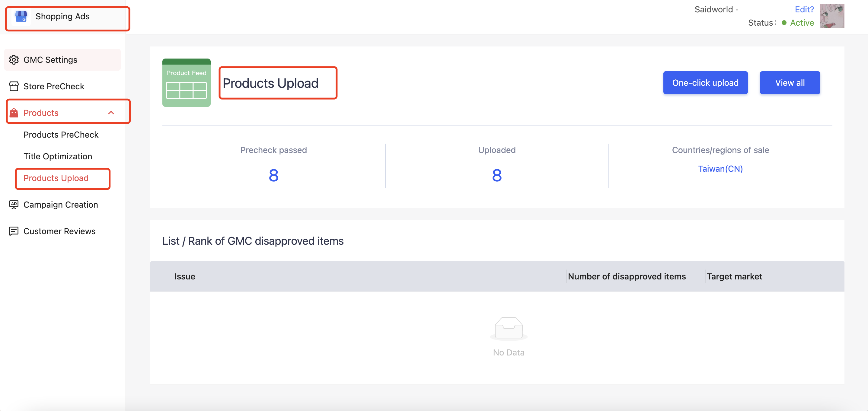Click the Store PreCheck storefront icon
Screen dimensions: 868x411
[14, 86]
